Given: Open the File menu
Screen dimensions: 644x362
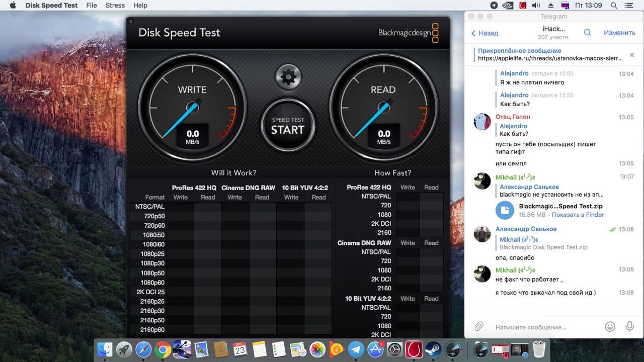Looking at the screenshot, I should click(x=92, y=6).
